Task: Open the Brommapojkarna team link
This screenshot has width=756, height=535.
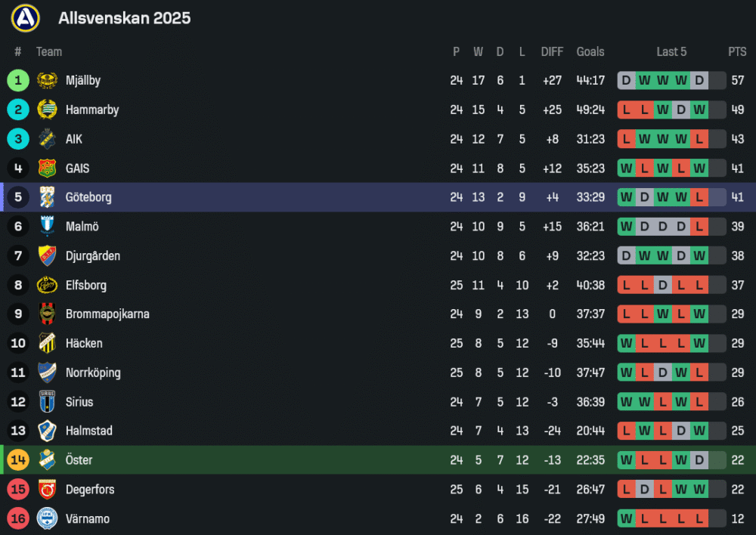Action: pos(107,314)
